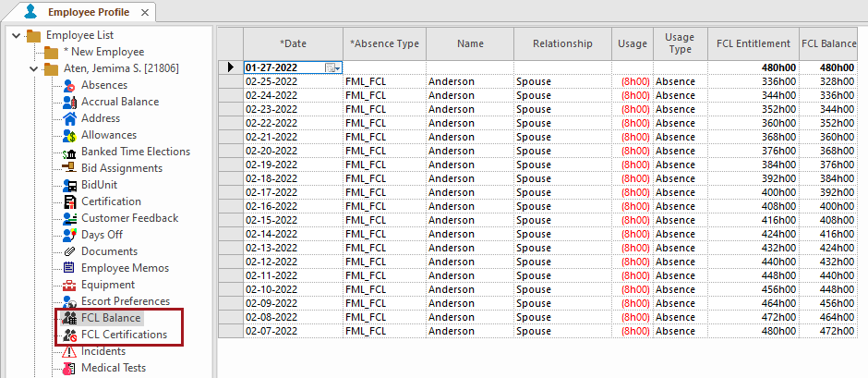The image size is (868, 378).
Task: Switch to the Employee Profile tab
Action: point(89,12)
